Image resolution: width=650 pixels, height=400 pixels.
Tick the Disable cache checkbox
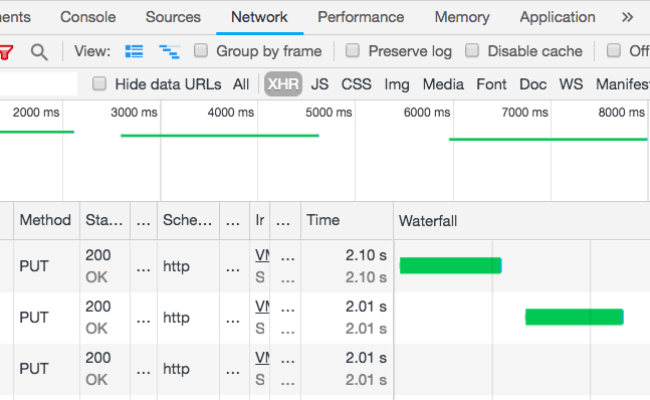point(469,51)
